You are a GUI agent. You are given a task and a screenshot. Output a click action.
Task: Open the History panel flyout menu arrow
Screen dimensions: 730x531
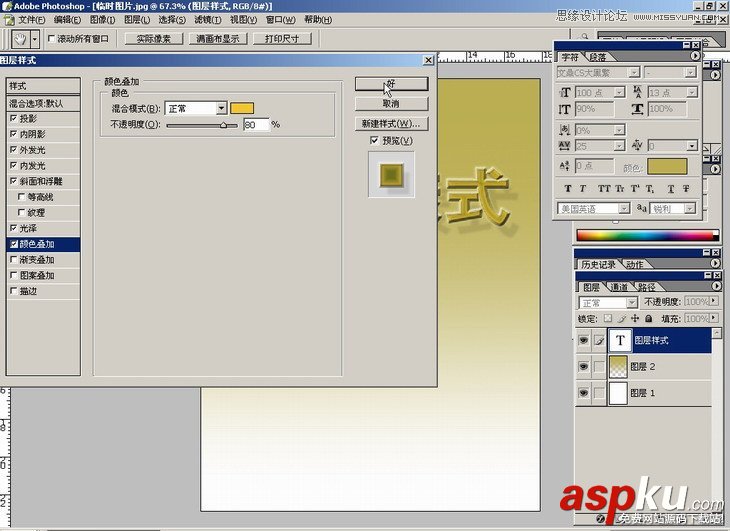coord(715,263)
